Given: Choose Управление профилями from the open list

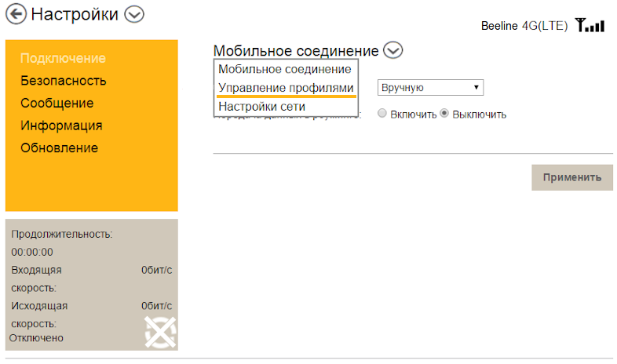Looking at the screenshot, I should point(286,88).
